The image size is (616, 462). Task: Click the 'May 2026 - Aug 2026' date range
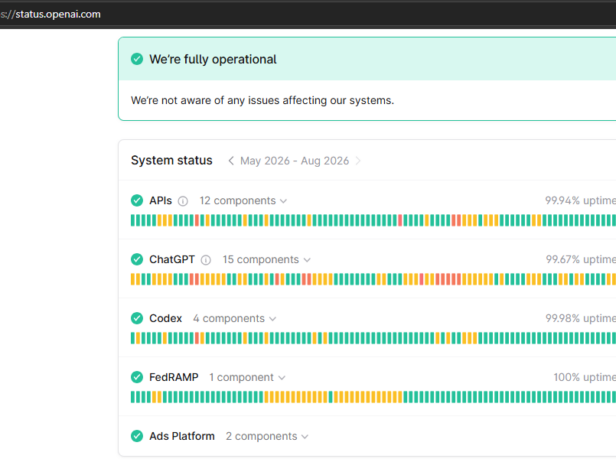pos(295,161)
